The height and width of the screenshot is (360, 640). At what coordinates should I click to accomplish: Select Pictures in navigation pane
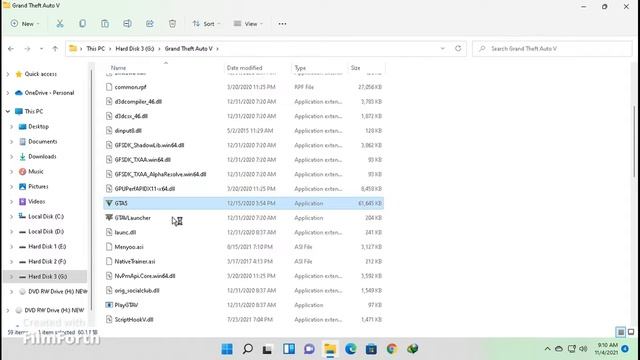tap(38, 187)
